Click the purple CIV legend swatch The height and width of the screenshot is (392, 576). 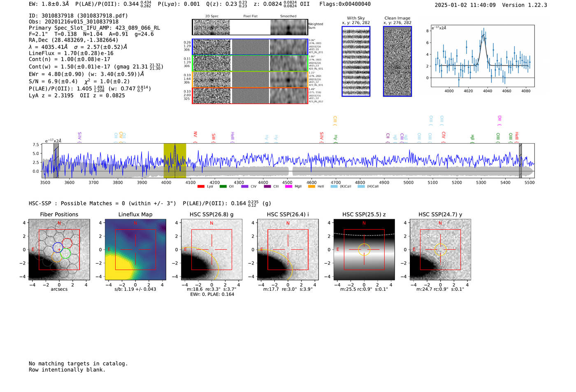(245, 186)
